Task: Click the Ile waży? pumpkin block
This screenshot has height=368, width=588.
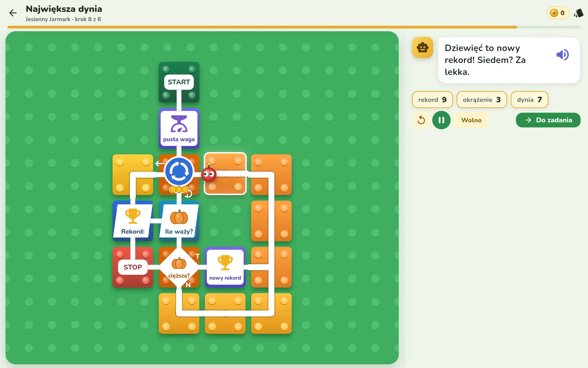Action: click(179, 221)
